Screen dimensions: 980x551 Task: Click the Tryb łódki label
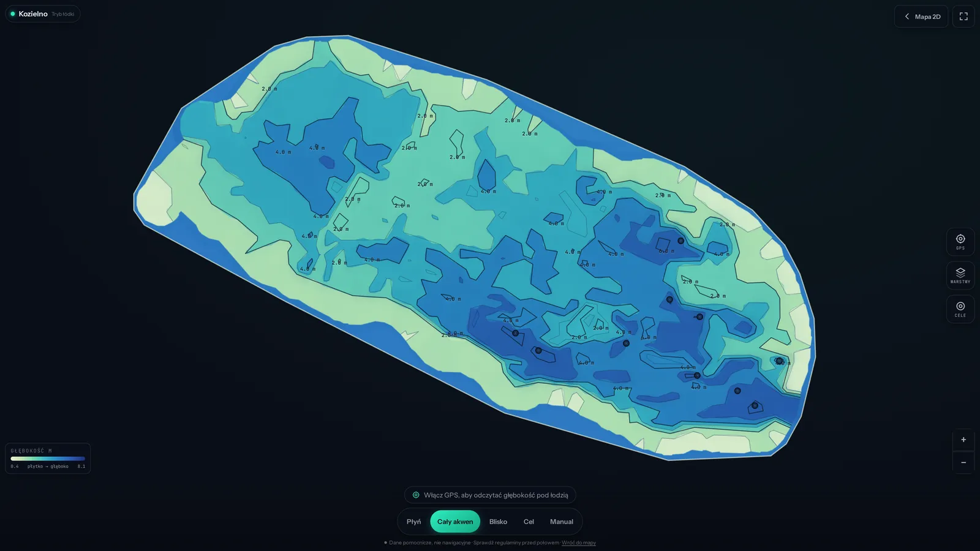(x=63, y=14)
